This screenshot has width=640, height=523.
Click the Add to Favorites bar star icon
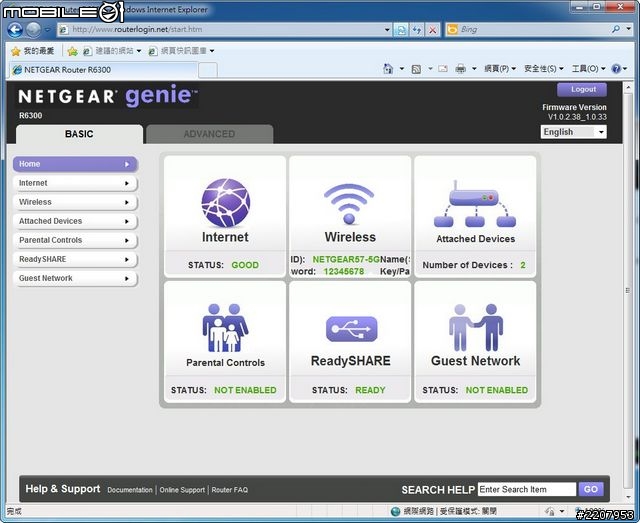[72, 51]
